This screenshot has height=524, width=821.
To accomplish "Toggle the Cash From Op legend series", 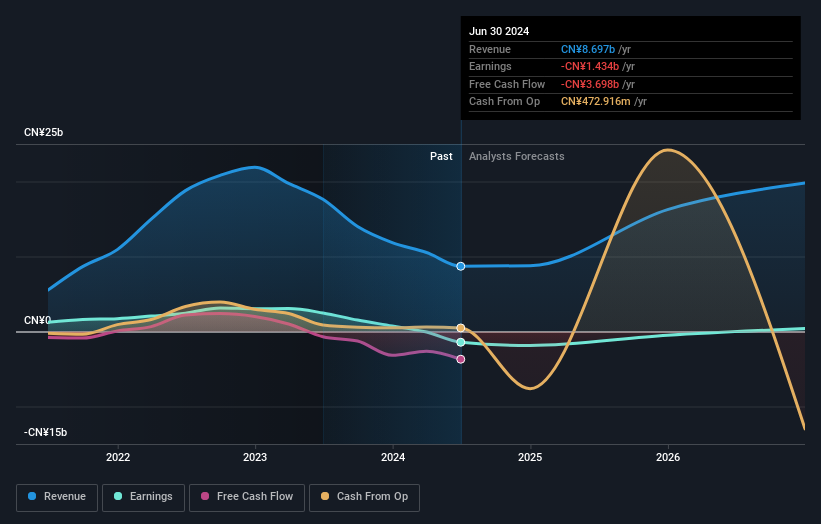I will tap(364, 497).
